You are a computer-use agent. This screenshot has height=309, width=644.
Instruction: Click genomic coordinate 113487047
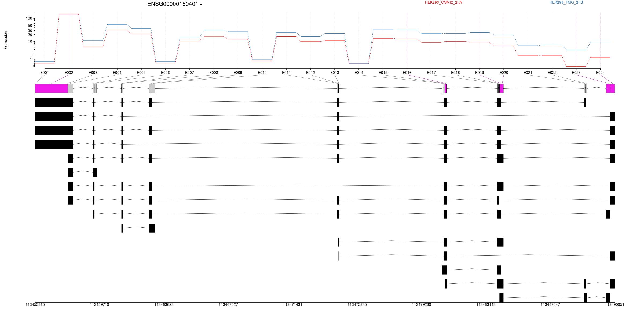click(x=550, y=304)
